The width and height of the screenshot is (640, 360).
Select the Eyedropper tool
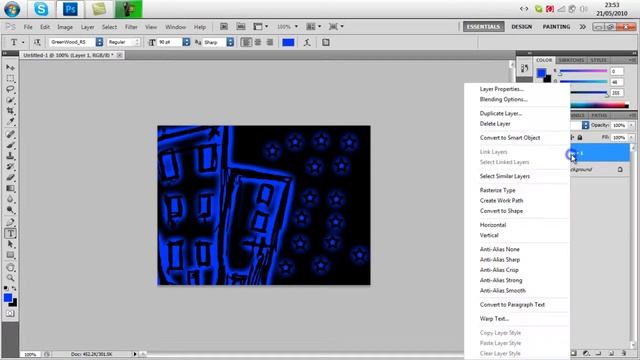tap(10, 122)
